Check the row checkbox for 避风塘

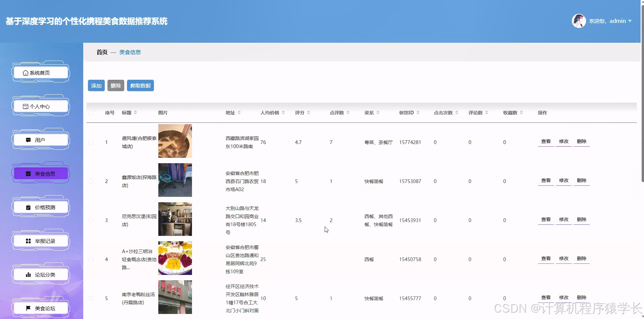[90, 142]
